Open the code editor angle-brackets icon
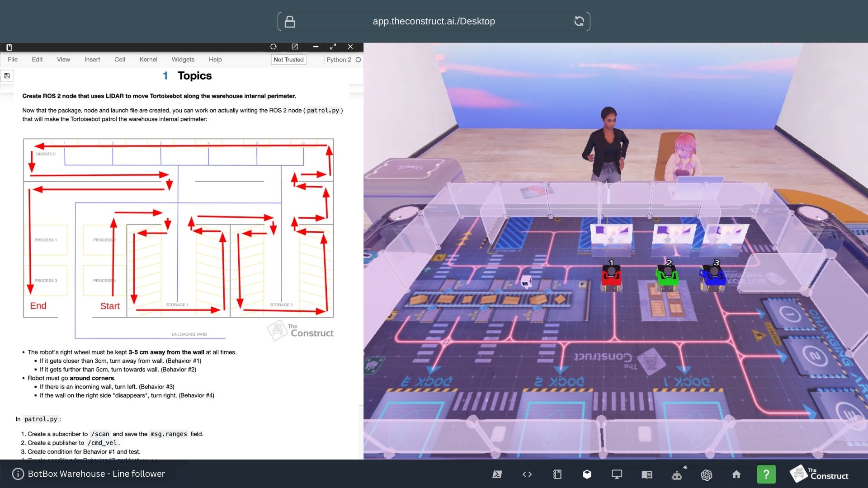868x488 pixels. tap(527, 474)
